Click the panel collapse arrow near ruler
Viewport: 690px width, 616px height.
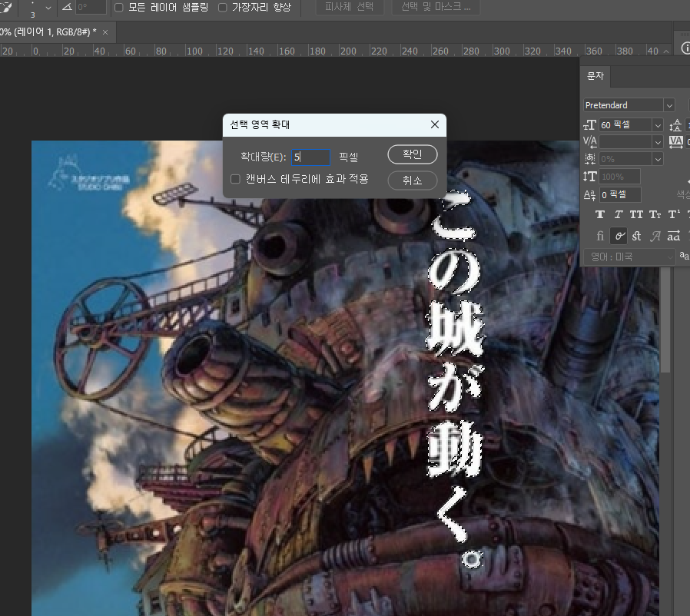(x=666, y=51)
